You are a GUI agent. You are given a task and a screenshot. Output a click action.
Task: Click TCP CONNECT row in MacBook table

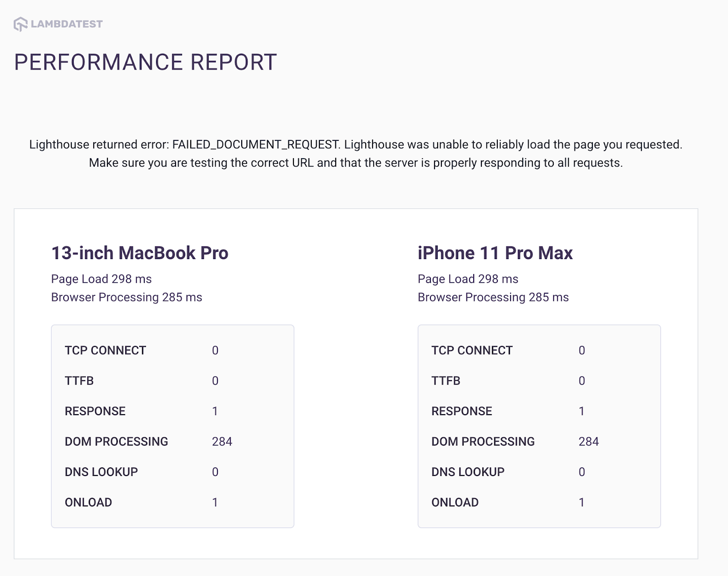(106, 351)
